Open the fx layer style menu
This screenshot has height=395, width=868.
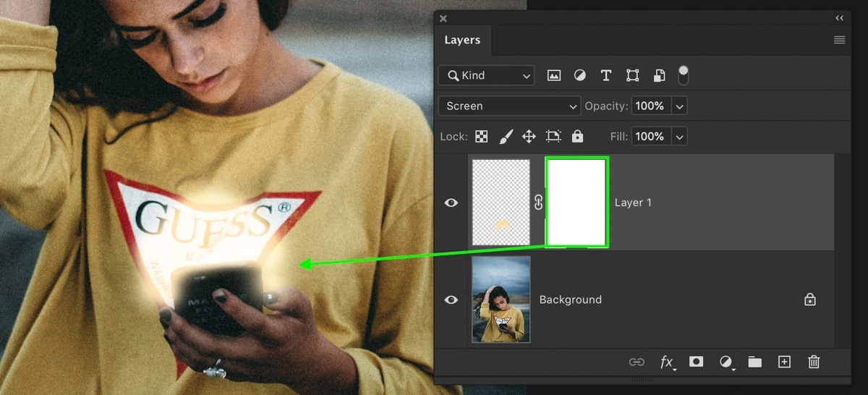click(x=667, y=362)
